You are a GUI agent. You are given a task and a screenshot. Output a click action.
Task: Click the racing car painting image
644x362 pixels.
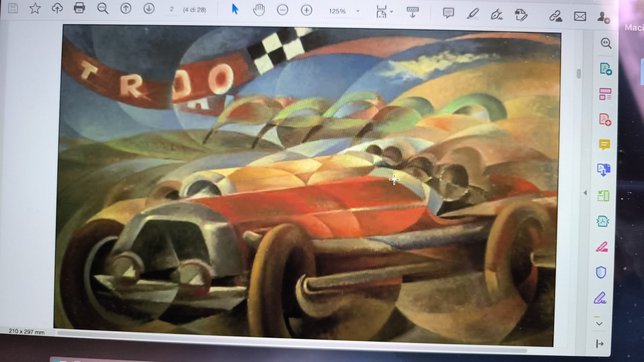click(x=307, y=186)
